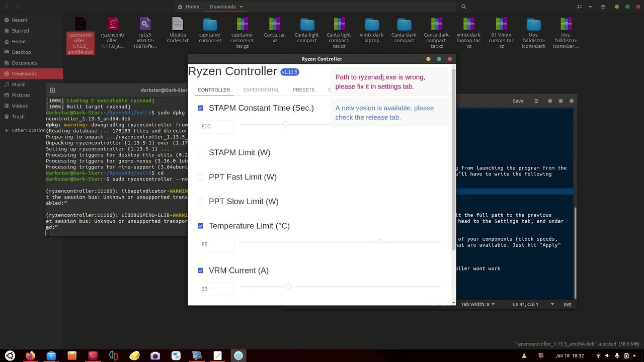
Task: Go back in file manager
Action: click(x=7, y=7)
